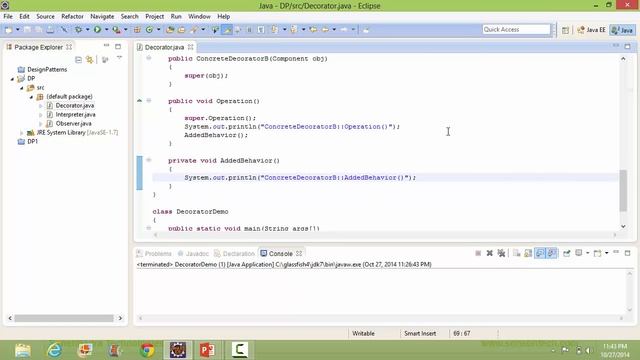Open the Run button dropdown arrow
The height and width of the screenshot is (360, 640).
coord(106,29)
